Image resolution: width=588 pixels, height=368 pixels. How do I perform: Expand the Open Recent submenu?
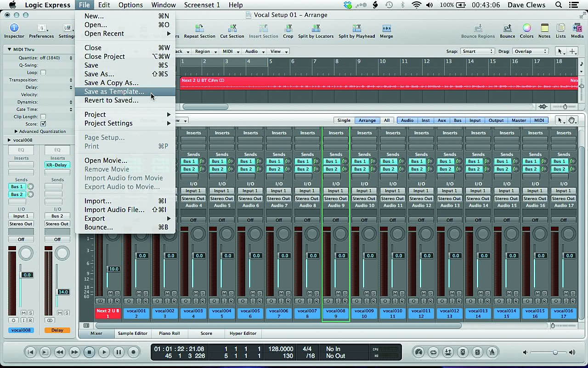point(125,34)
